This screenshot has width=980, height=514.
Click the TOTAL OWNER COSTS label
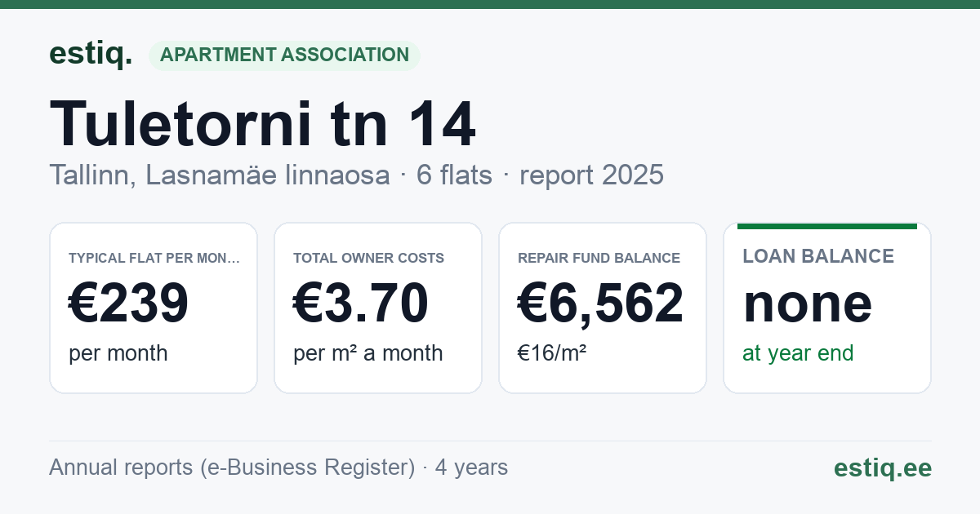point(369,258)
